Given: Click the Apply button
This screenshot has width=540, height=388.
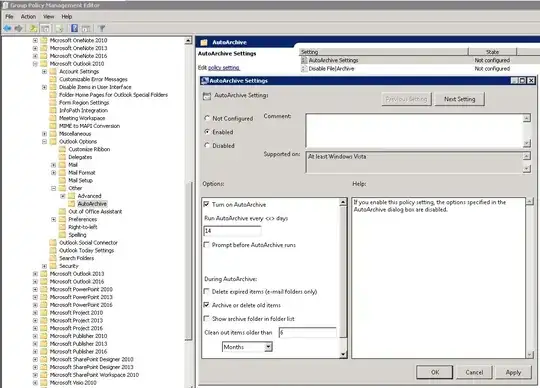Looking at the screenshot, I should tap(513, 372).
